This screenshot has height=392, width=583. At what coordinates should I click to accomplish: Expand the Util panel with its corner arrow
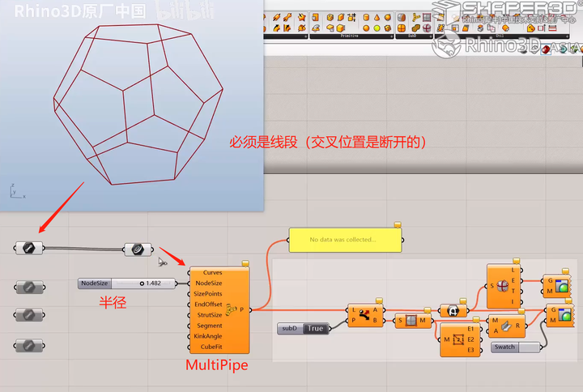pyautogui.click(x=567, y=36)
